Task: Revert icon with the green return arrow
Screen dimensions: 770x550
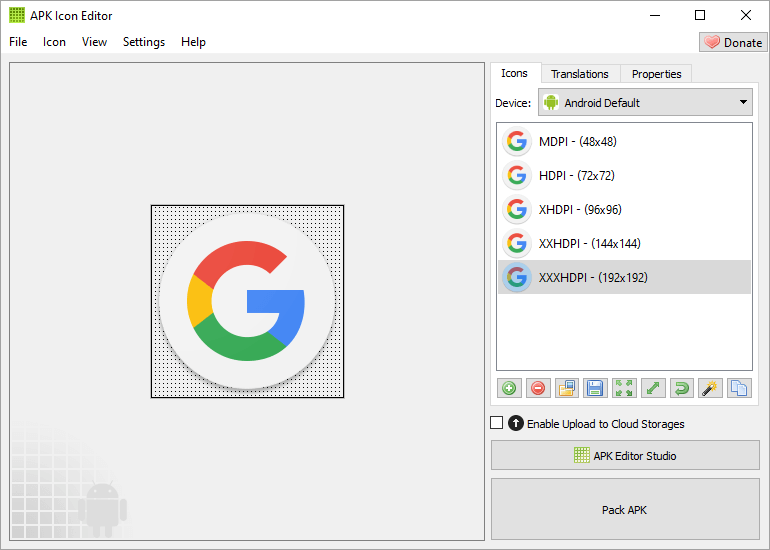Action: pyautogui.click(x=682, y=388)
